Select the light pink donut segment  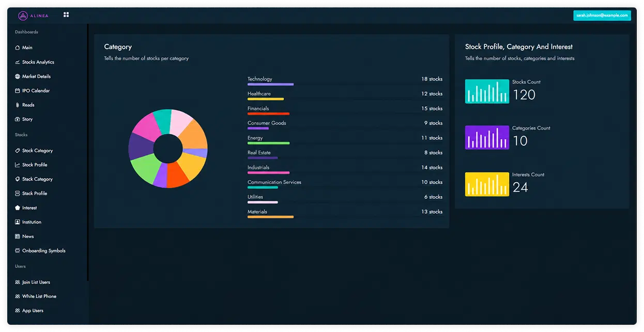(180, 122)
